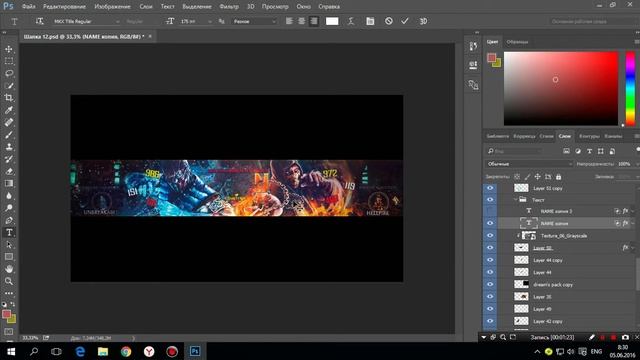Open the layer blend mode dropdown
This screenshot has width=640, height=360.
(529, 164)
